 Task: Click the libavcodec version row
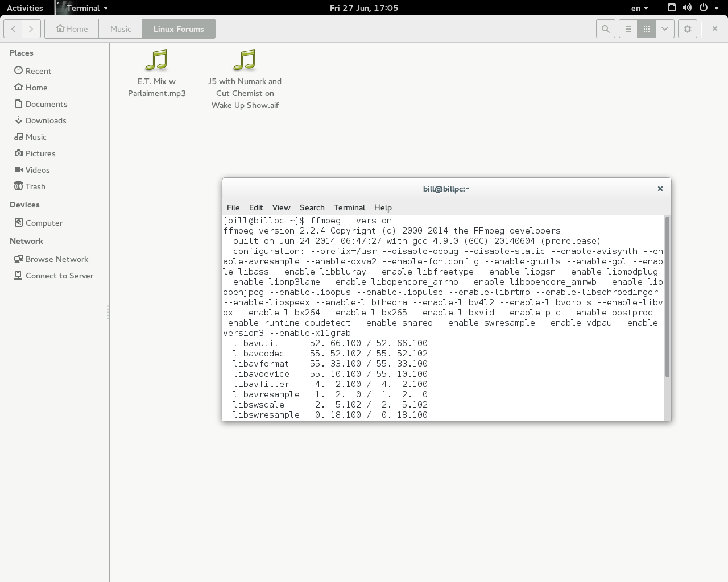330,354
